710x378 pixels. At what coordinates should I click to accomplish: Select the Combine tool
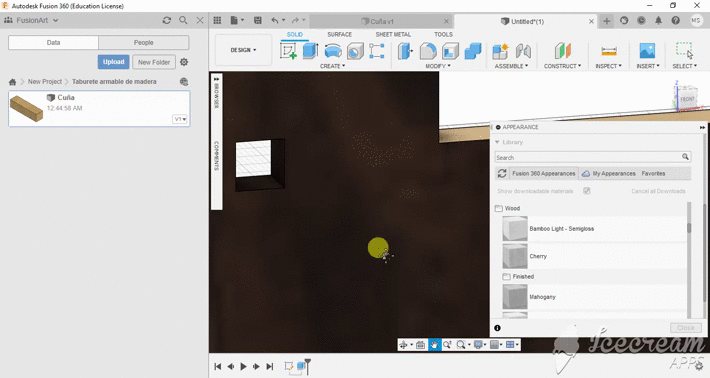473,51
